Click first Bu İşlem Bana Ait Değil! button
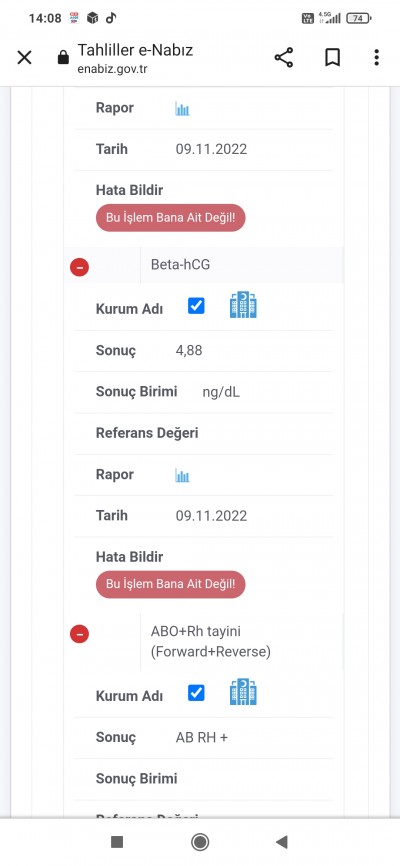The width and height of the screenshot is (400, 866). point(171,218)
